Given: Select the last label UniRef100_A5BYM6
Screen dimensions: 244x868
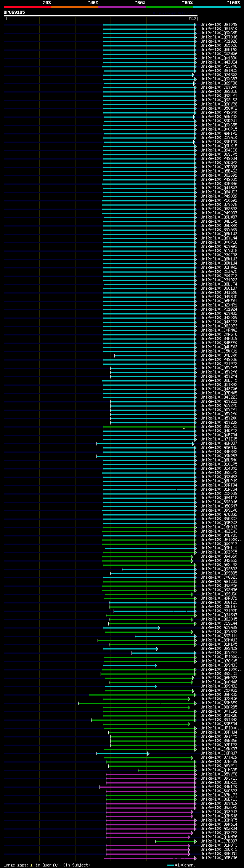Looking at the screenshot, I should (x=219, y=858).
